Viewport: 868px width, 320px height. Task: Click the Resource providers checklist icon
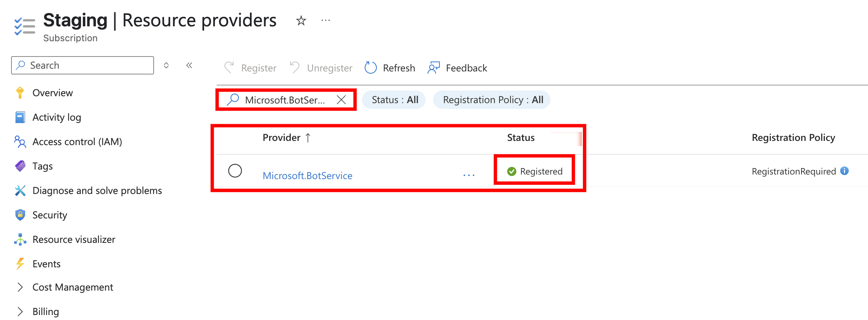[x=24, y=26]
